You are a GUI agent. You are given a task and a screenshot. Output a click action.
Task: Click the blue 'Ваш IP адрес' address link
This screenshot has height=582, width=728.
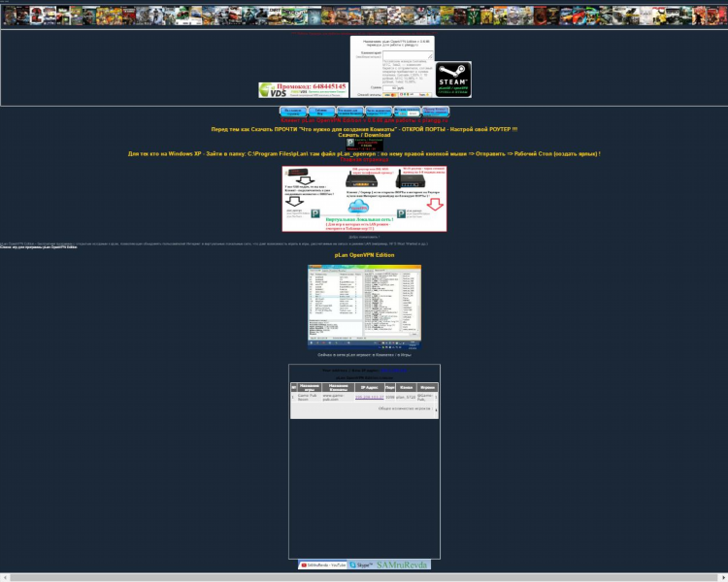393,371
